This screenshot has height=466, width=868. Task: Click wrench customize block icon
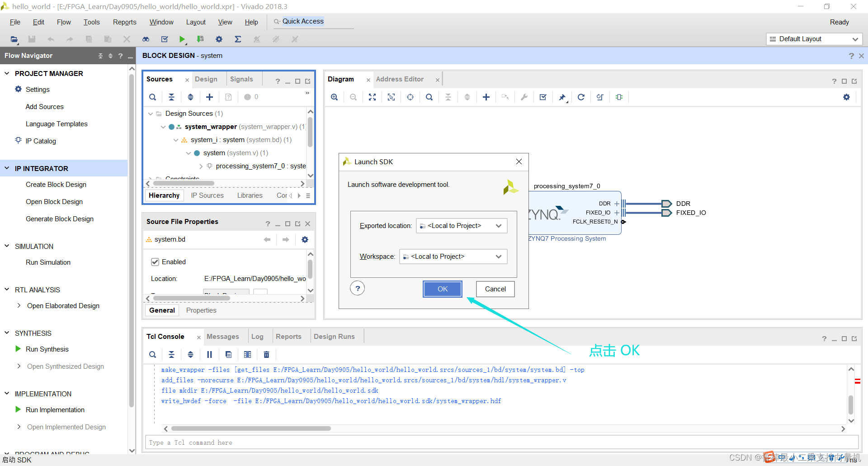point(524,97)
